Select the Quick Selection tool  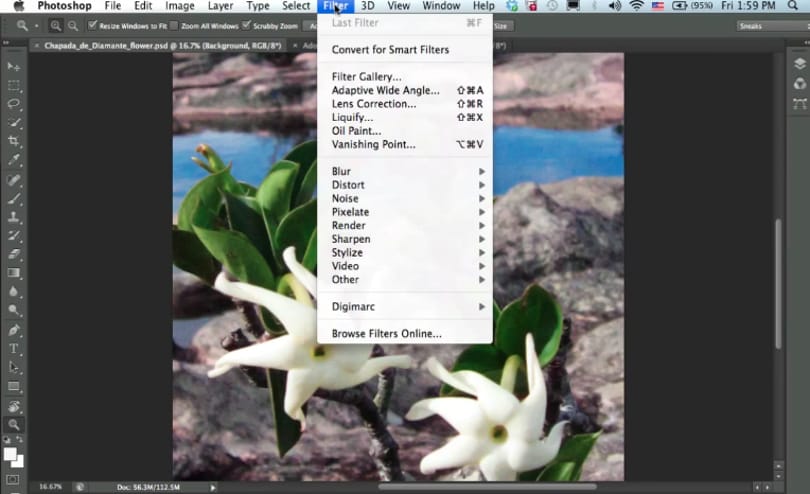tap(13, 122)
